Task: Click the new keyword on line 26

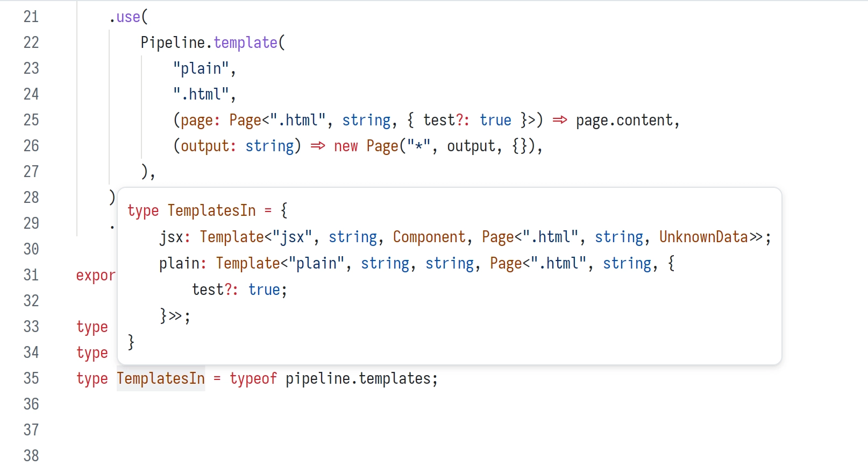Action: [x=346, y=146]
